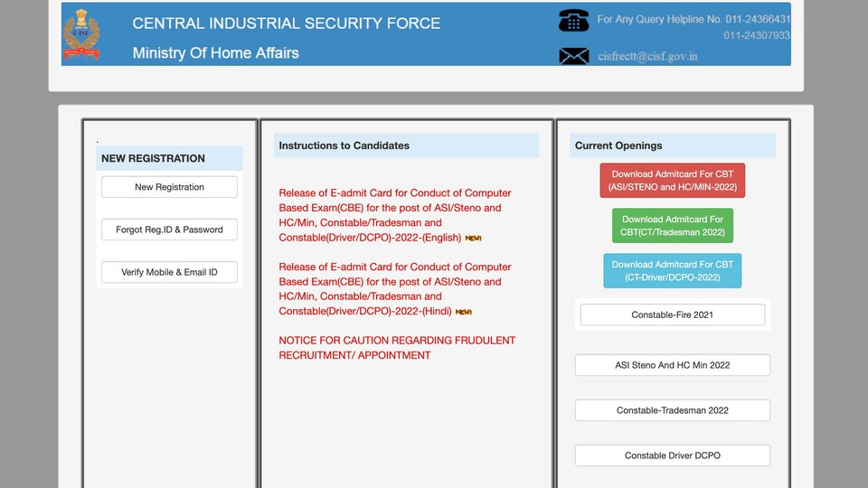
Task: Download admit card for ASI/STENO and HC/MIN-2022
Action: pyautogui.click(x=673, y=181)
